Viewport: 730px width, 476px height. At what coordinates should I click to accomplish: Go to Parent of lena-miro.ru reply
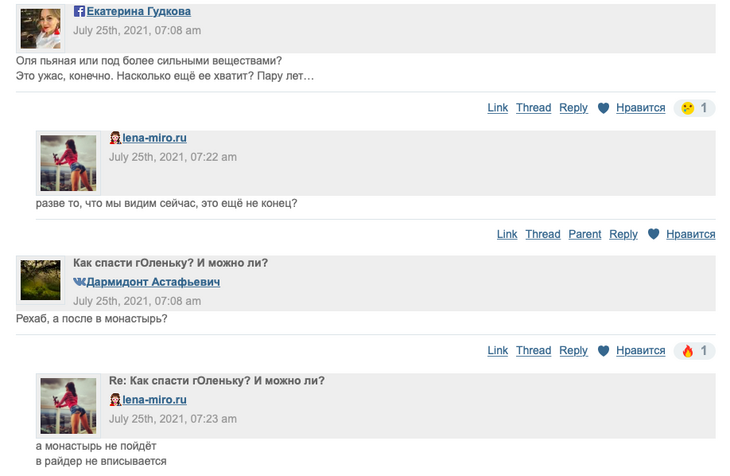tap(585, 234)
